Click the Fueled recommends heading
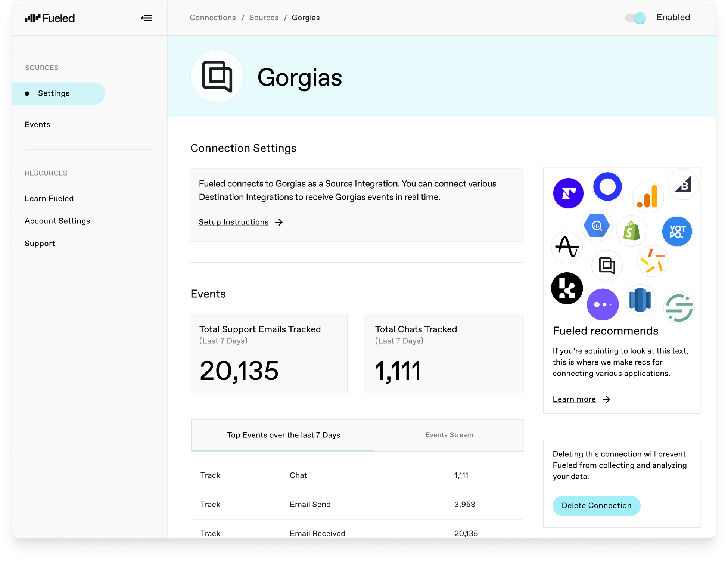The image size is (728, 561). click(x=605, y=331)
